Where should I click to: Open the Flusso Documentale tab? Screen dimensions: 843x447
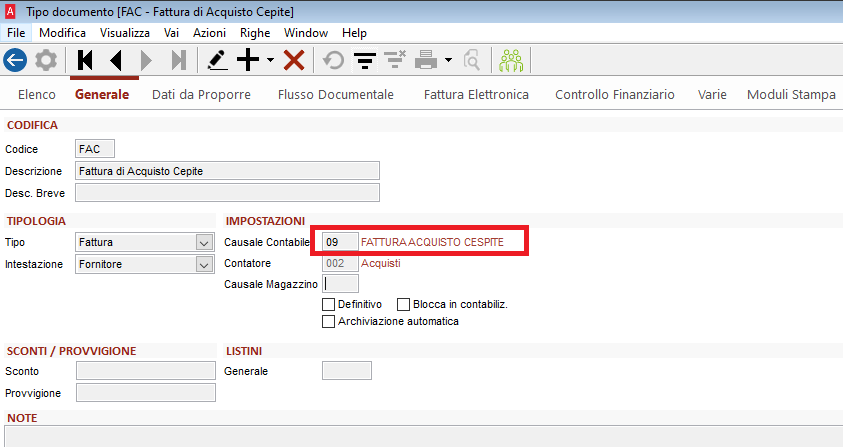[x=335, y=95]
